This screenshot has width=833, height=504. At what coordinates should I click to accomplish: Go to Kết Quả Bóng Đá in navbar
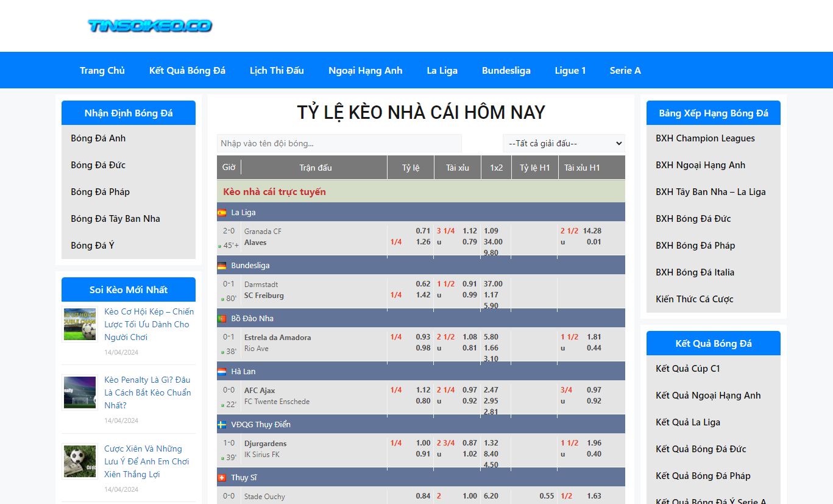point(187,71)
